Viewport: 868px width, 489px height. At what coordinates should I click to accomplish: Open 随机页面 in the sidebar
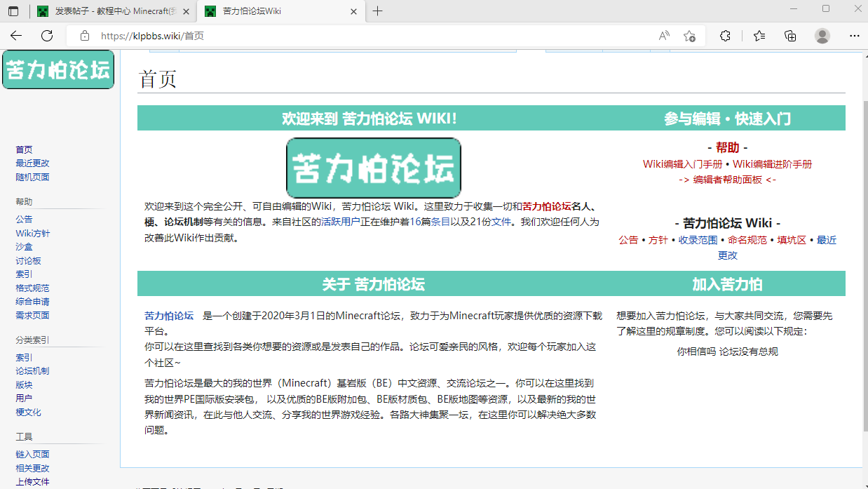[33, 177]
